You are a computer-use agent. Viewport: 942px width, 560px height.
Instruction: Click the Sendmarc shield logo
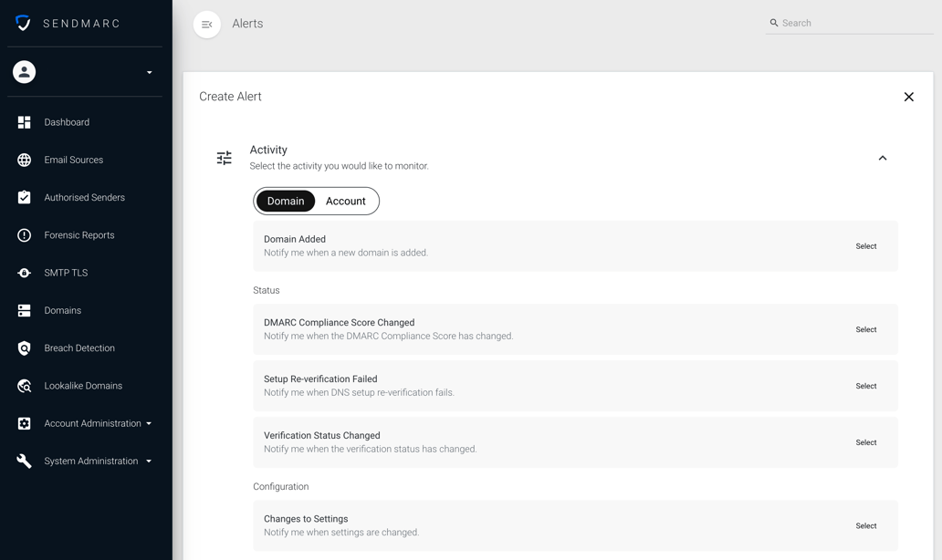click(23, 23)
